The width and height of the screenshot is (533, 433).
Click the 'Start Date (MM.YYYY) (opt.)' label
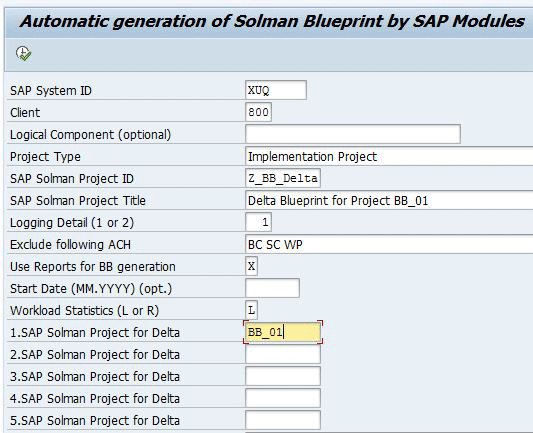pos(91,289)
